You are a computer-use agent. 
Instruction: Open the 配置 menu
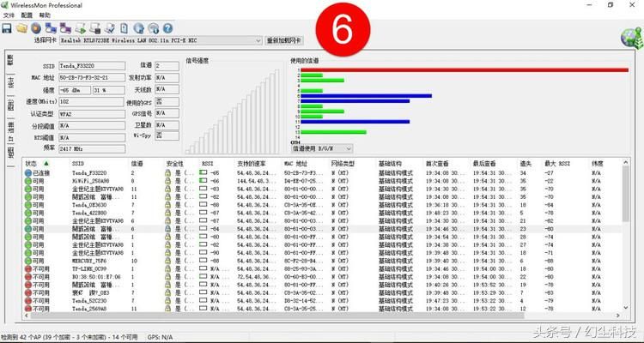click(x=27, y=15)
